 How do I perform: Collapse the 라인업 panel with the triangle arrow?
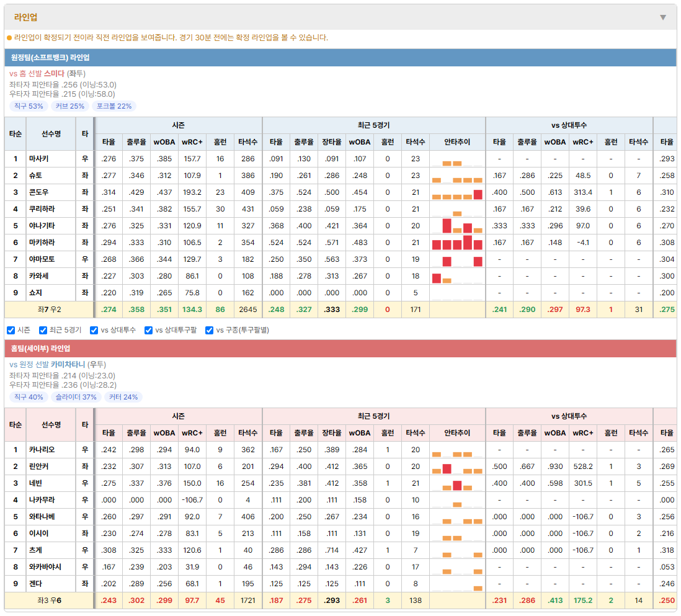coord(663,17)
